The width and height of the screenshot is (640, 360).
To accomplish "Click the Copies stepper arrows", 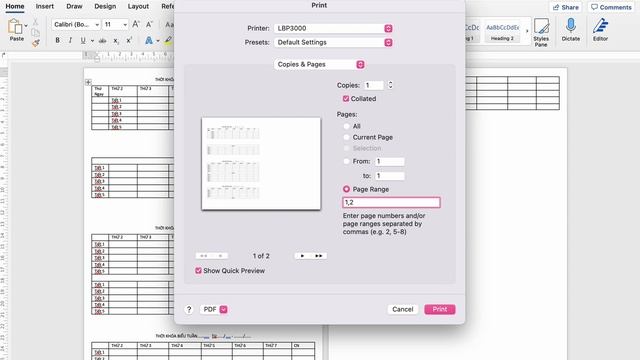I will 390,85.
